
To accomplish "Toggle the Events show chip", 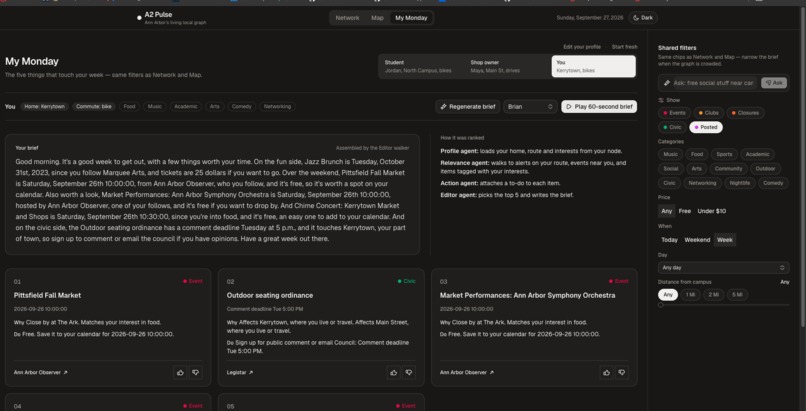I will [x=674, y=113].
